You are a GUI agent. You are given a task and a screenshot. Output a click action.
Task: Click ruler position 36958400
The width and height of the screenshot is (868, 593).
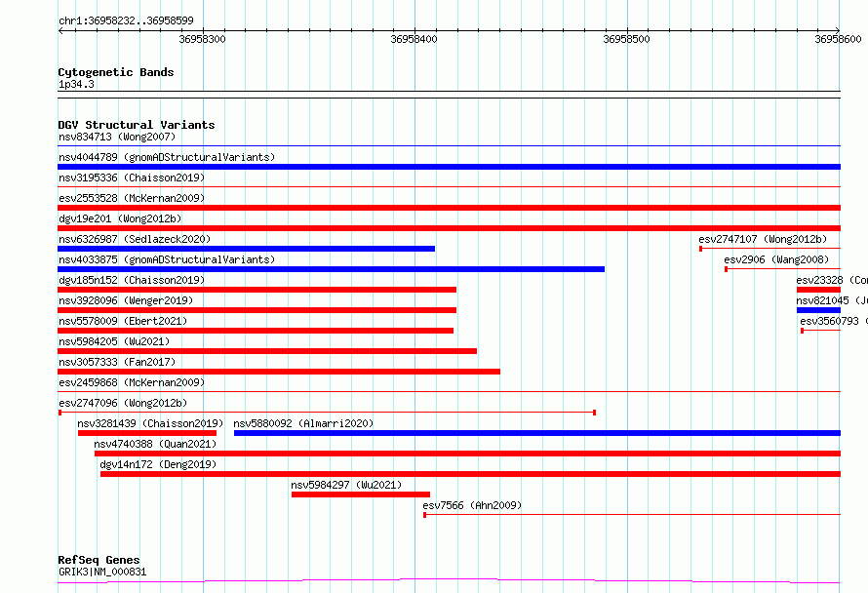click(x=414, y=39)
